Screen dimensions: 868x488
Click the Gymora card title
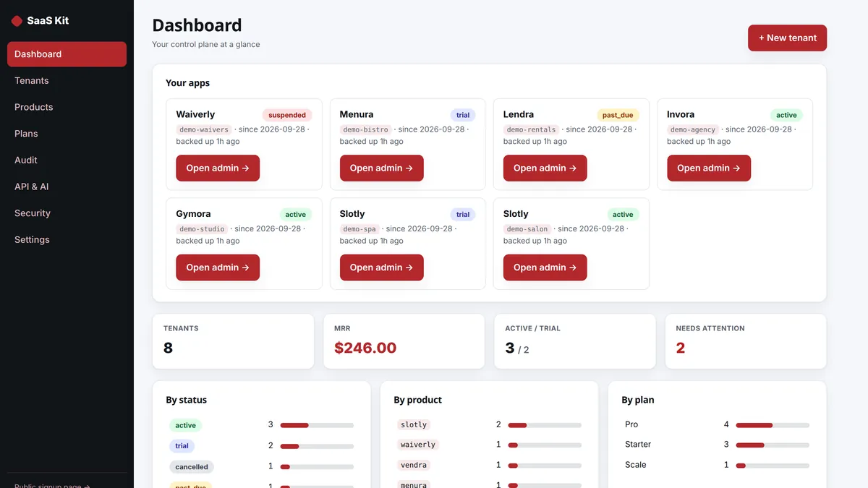coord(193,214)
